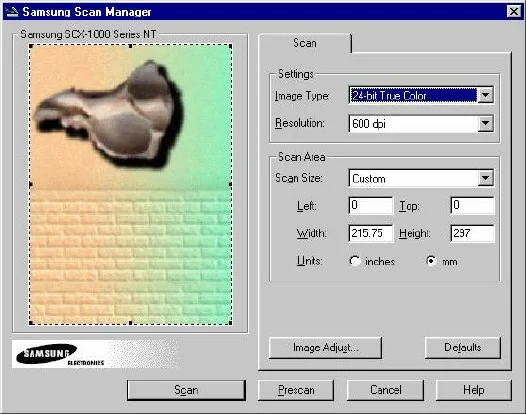Click the Scan Manager title bar icon

[x=12, y=11]
